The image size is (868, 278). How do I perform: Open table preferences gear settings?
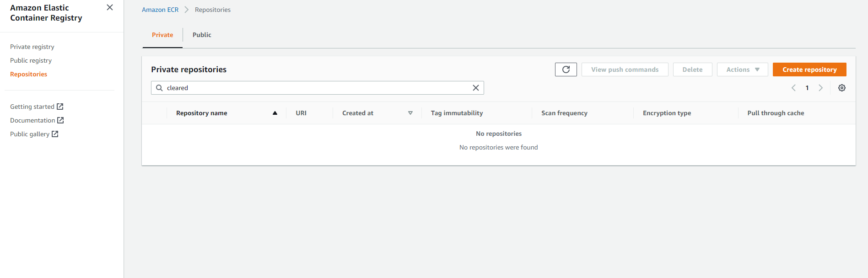[841, 88]
